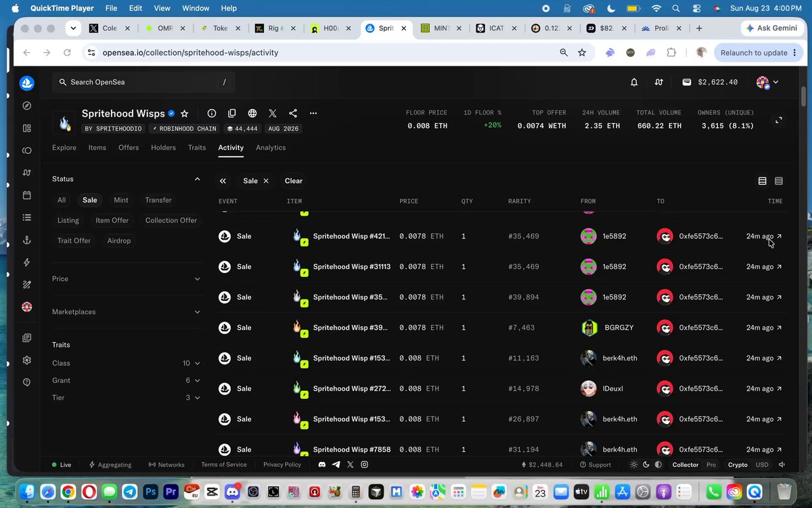
Task: Switch to the Offers tab
Action: (x=129, y=148)
